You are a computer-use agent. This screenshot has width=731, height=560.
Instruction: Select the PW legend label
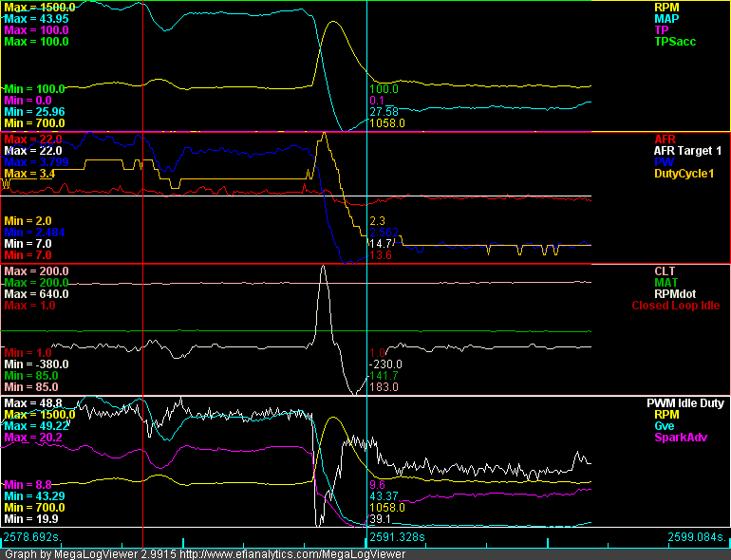pos(664,161)
